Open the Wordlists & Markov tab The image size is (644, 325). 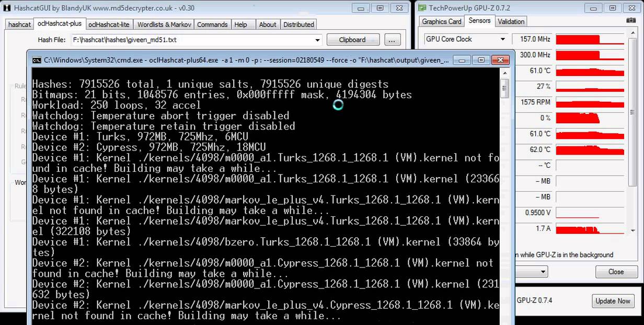pyautogui.click(x=164, y=25)
